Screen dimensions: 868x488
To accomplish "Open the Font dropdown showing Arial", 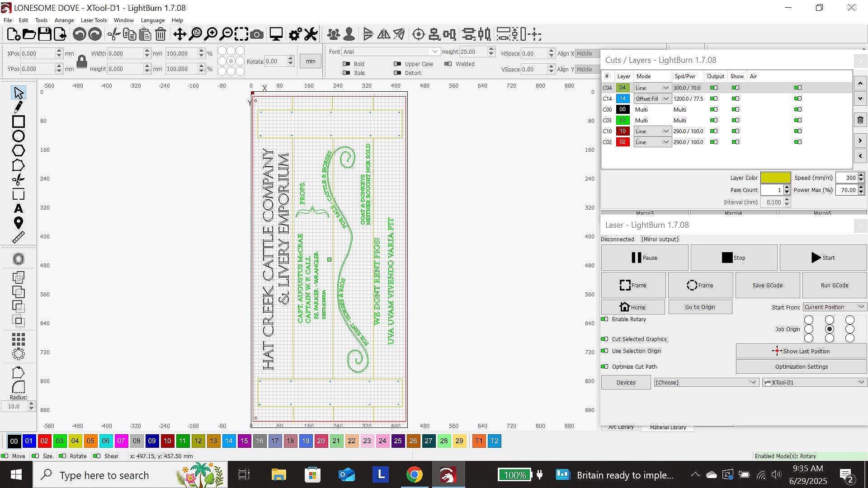I will (x=391, y=52).
